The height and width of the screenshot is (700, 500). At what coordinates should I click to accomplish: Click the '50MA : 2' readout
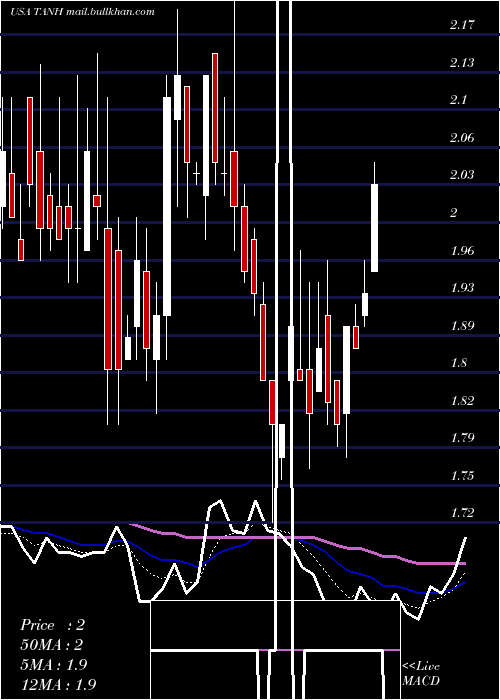coord(52,645)
